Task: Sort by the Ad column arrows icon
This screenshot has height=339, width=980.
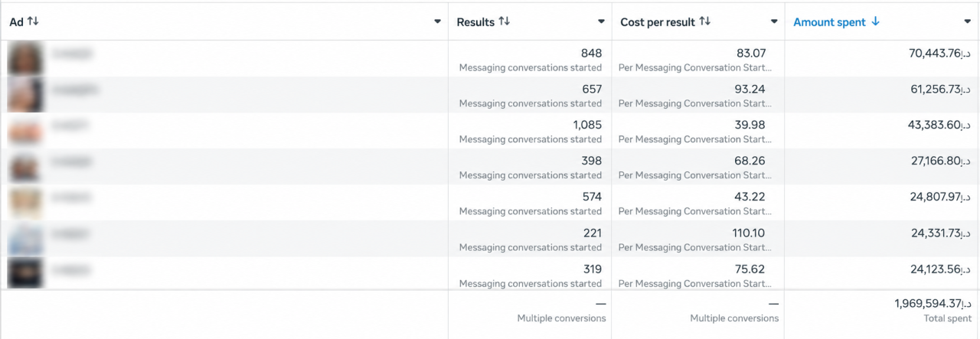Action: tap(33, 21)
